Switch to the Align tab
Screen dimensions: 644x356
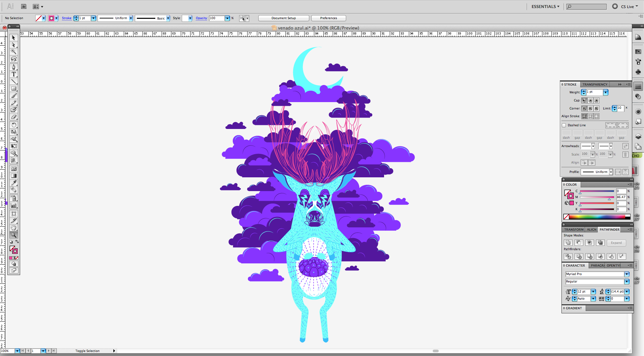coord(591,230)
